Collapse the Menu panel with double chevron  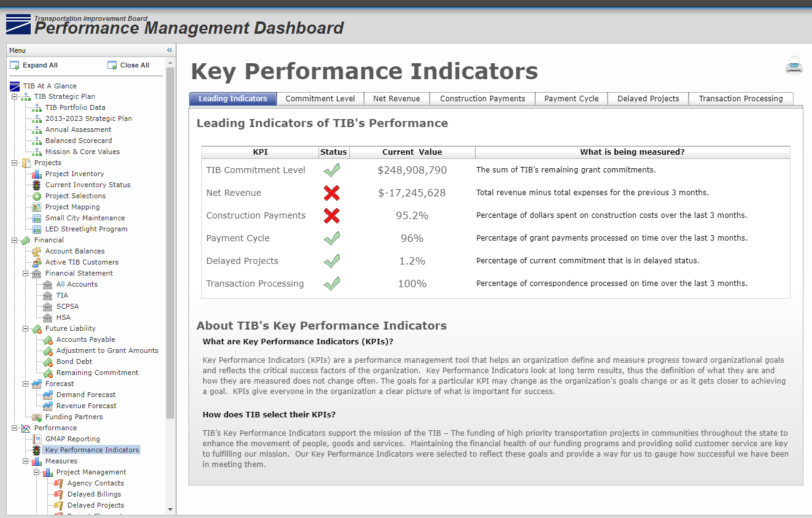pyautogui.click(x=169, y=50)
